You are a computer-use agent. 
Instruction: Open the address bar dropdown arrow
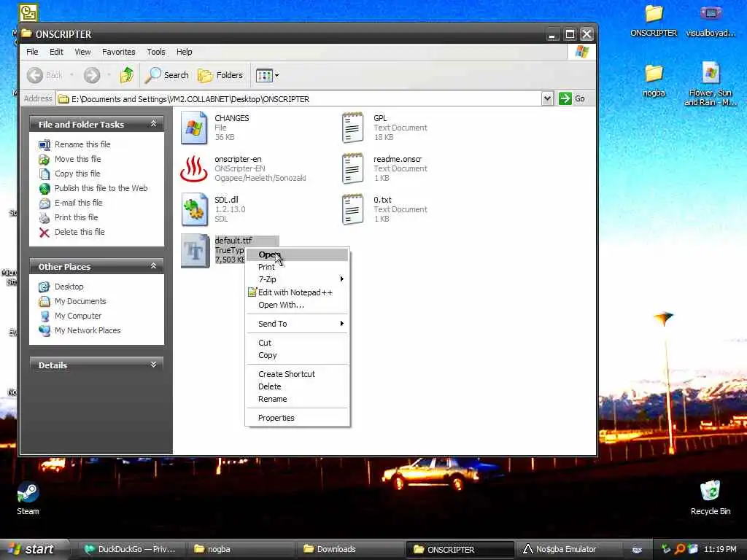tap(547, 98)
